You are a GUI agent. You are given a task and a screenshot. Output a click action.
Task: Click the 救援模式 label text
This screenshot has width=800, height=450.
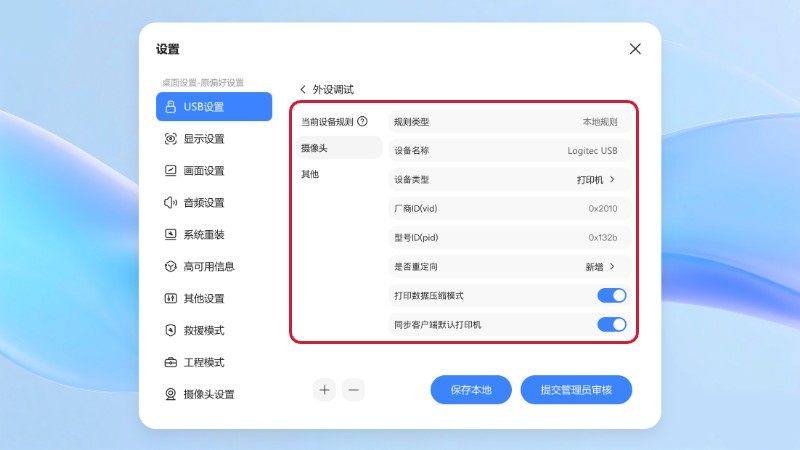[204, 330]
